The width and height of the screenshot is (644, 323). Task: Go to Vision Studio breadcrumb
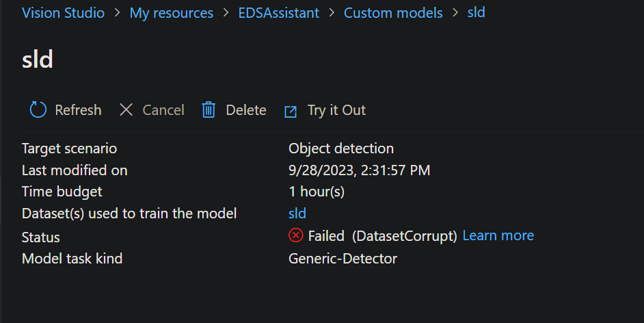tap(64, 13)
